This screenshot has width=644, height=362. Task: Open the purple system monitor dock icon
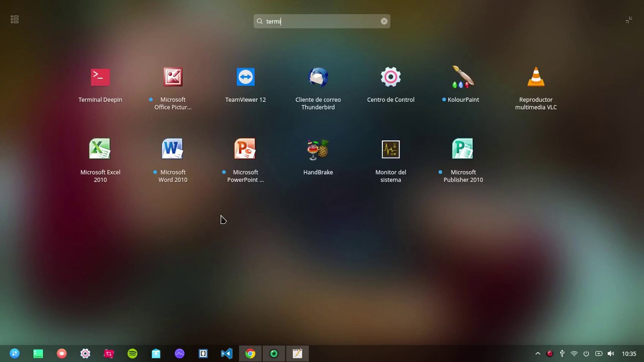pos(180,354)
